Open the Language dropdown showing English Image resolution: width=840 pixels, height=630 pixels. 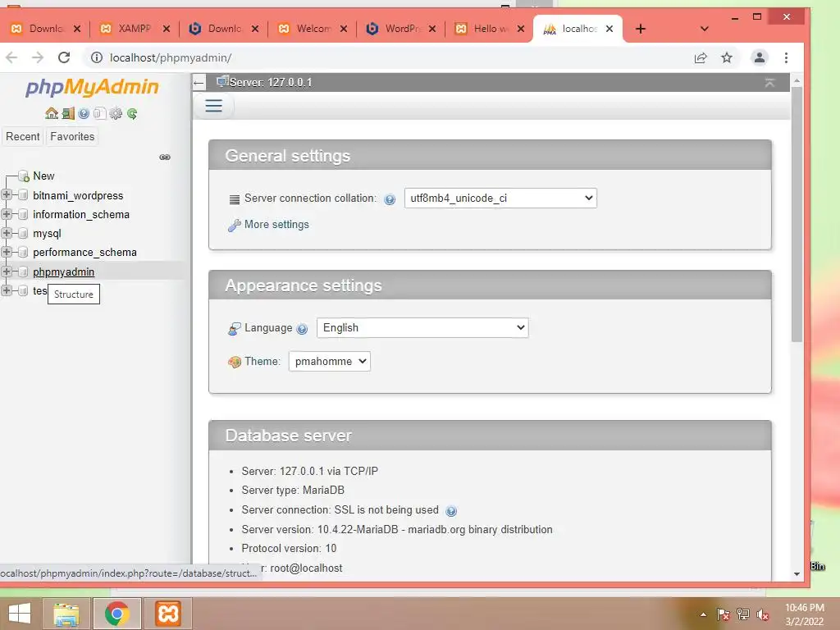pos(422,327)
